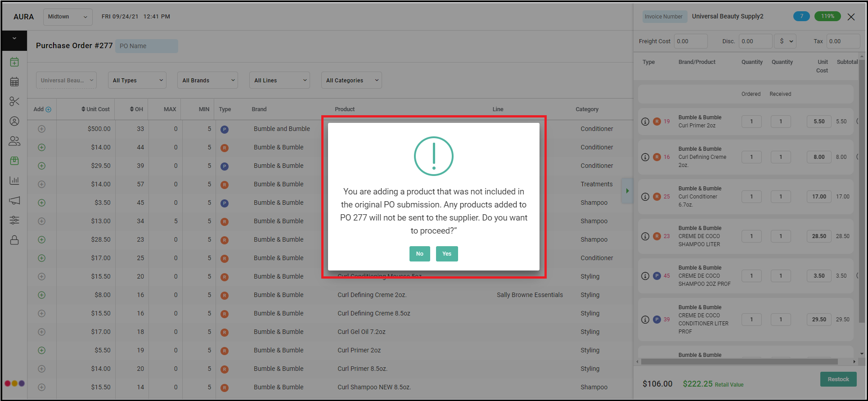This screenshot has width=868, height=401.
Task: Expand the All Lines filter
Action: coord(279,80)
